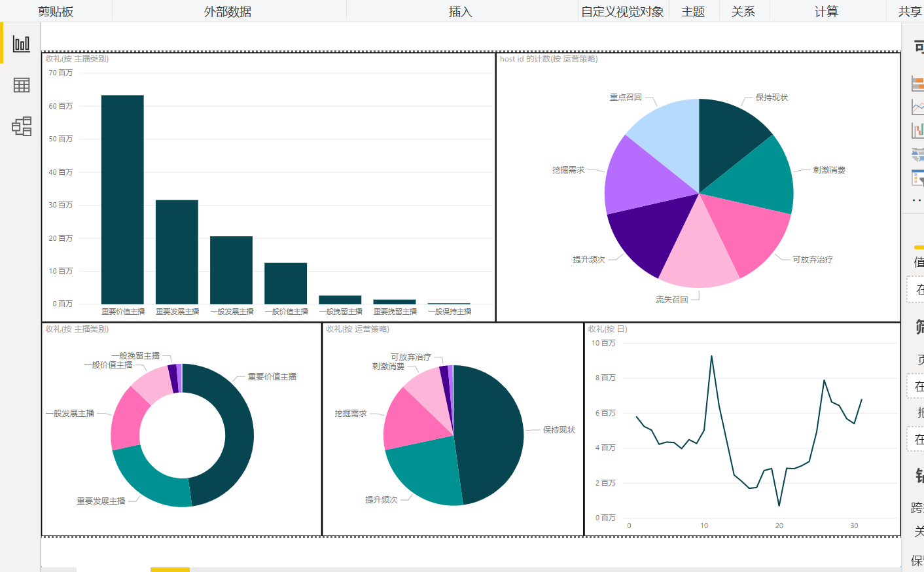This screenshot has height=572, width=924.
Task: Select the line chart visual icon
Action: coord(918,107)
